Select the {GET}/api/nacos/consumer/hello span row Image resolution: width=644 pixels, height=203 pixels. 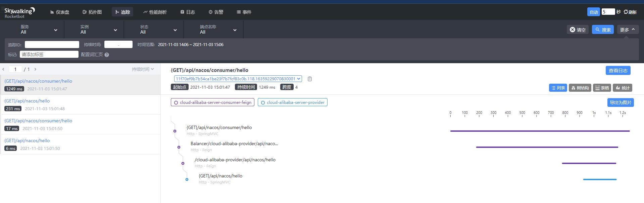(219, 130)
